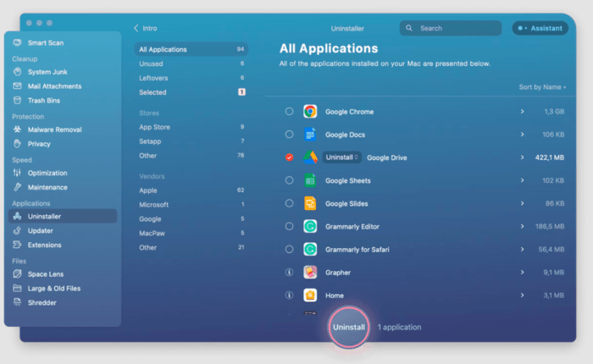593x364 pixels.
Task: Click the round Uninstall button
Action: click(x=349, y=328)
